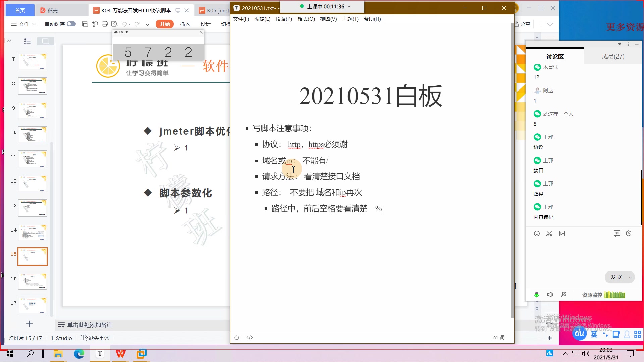Expand the 上课中 timer dropdown

(x=349, y=7)
